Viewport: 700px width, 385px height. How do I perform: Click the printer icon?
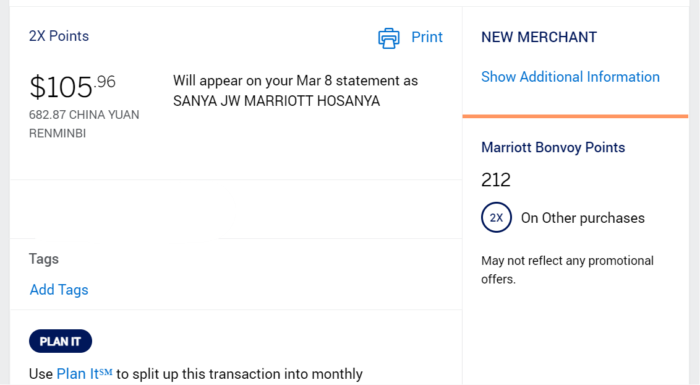pos(389,38)
